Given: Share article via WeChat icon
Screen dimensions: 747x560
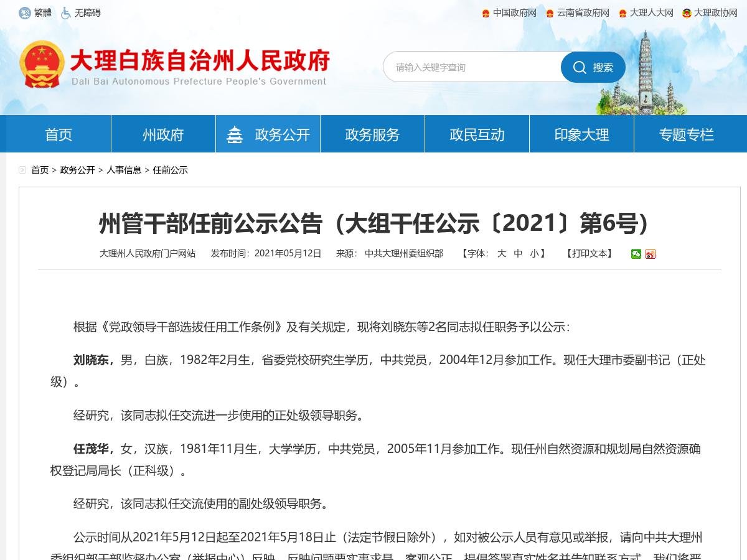Looking at the screenshot, I should click(636, 254).
